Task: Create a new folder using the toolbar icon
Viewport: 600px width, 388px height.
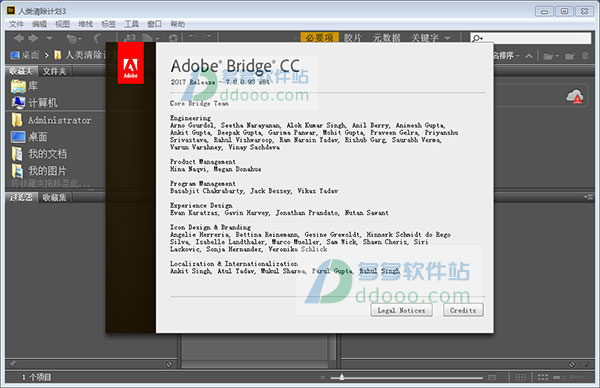Action: pos(570,56)
